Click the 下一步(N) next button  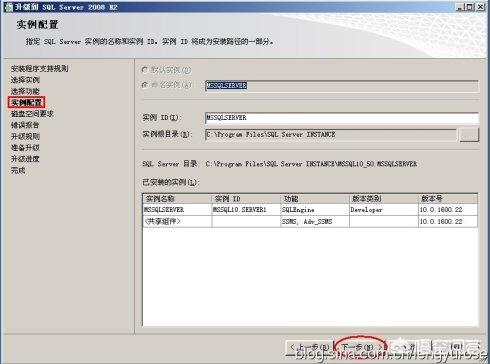pos(361,347)
